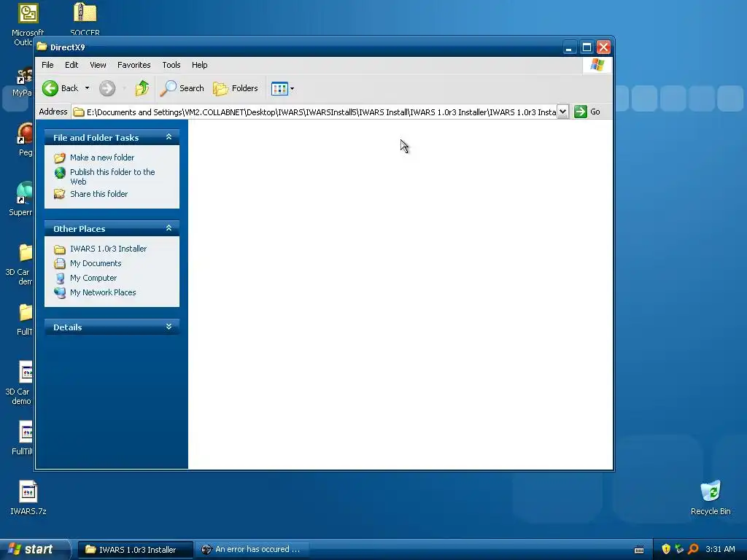Click the green Go arrow button
The height and width of the screenshot is (560, 747).
click(580, 112)
